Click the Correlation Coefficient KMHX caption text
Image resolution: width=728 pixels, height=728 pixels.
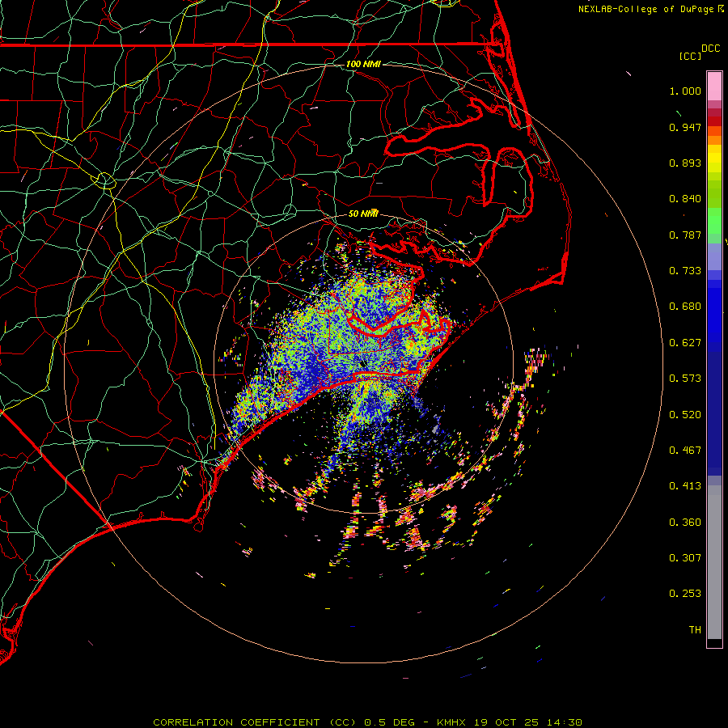[x=367, y=722]
